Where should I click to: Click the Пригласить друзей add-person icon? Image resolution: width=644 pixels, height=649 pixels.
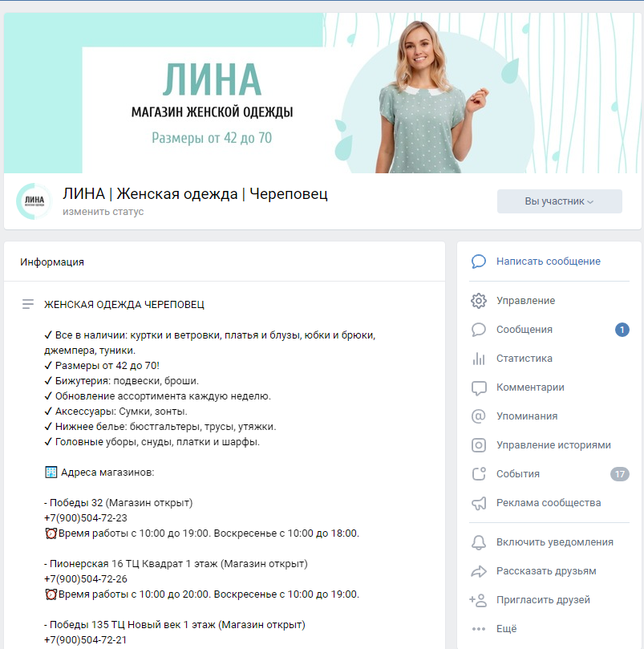478,600
